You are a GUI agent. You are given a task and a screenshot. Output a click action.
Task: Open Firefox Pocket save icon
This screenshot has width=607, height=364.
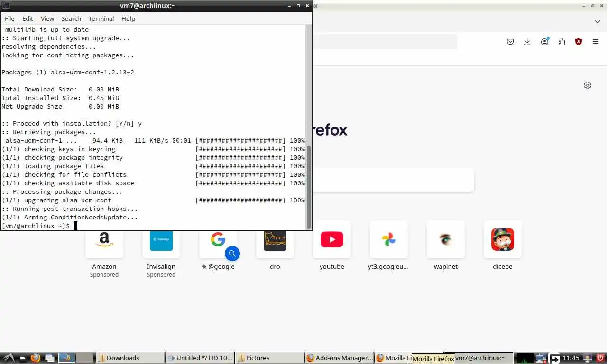[510, 42]
